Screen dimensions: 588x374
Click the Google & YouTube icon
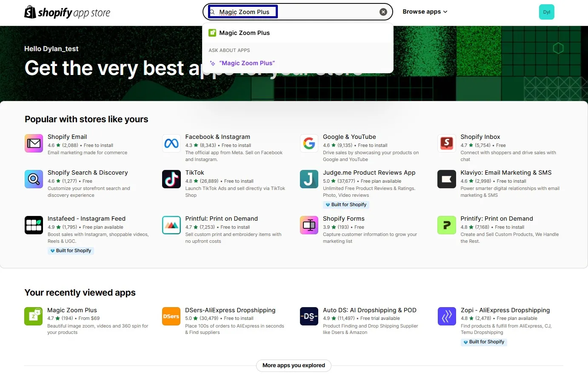tap(309, 143)
